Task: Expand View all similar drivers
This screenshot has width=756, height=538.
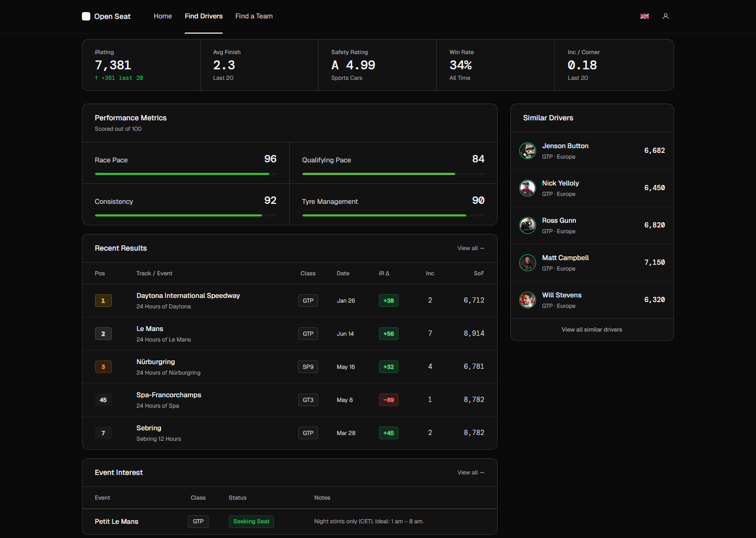Action: pyautogui.click(x=592, y=329)
